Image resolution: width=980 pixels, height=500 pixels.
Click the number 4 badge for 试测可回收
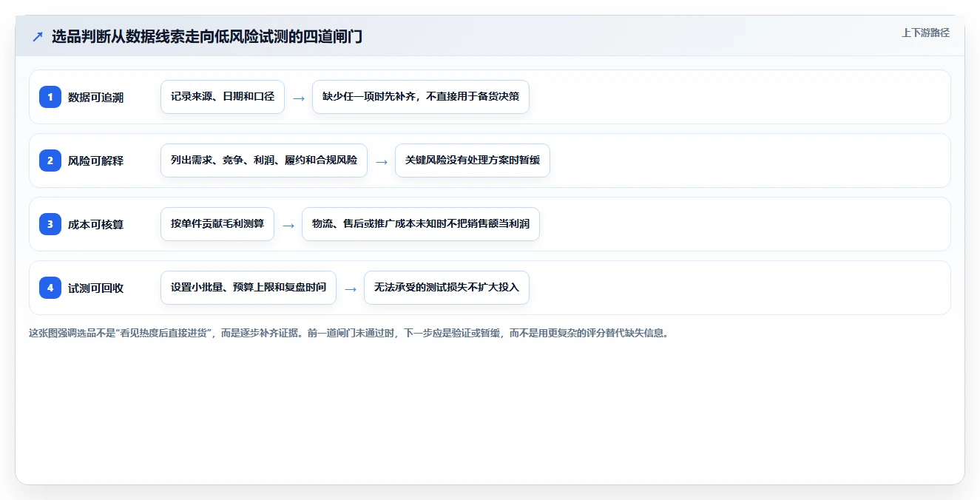(50, 288)
